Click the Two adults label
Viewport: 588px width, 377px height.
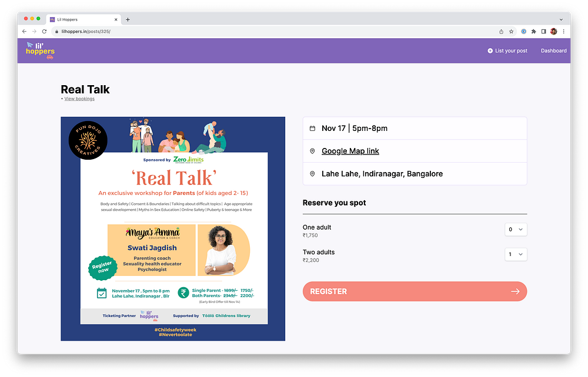(319, 253)
